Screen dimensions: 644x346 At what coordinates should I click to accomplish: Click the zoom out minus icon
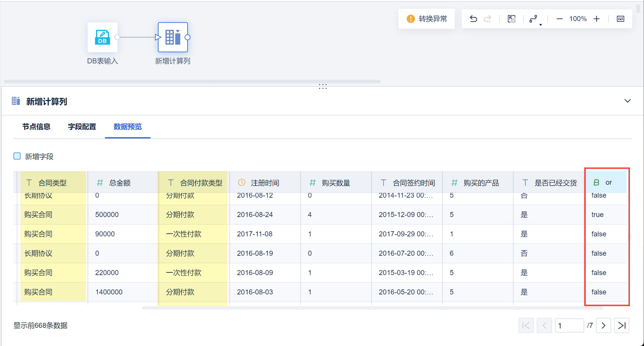click(559, 19)
